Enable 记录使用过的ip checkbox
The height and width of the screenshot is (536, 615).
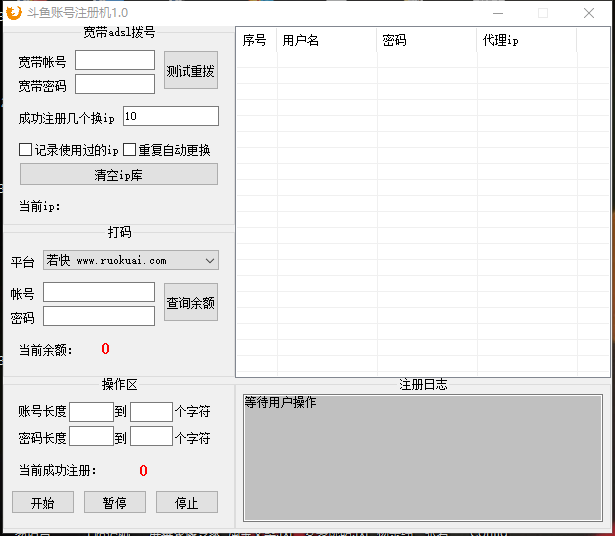pos(26,150)
